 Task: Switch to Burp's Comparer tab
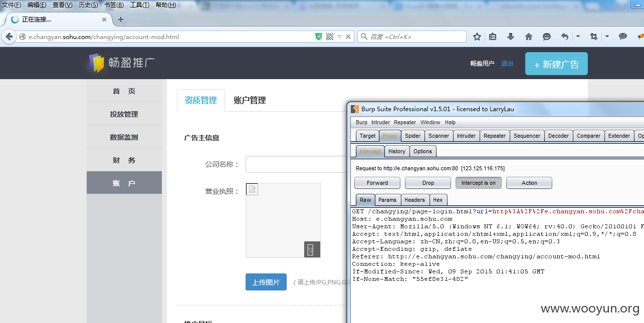click(589, 136)
